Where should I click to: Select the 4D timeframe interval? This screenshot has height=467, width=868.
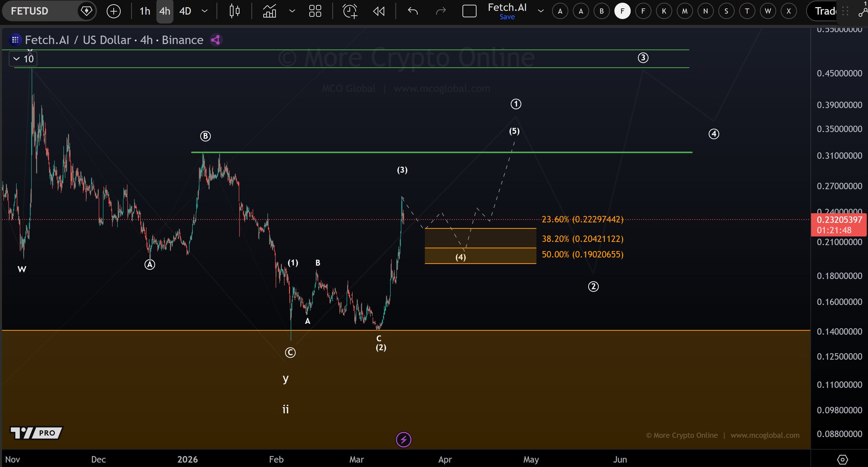click(x=185, y=11)
